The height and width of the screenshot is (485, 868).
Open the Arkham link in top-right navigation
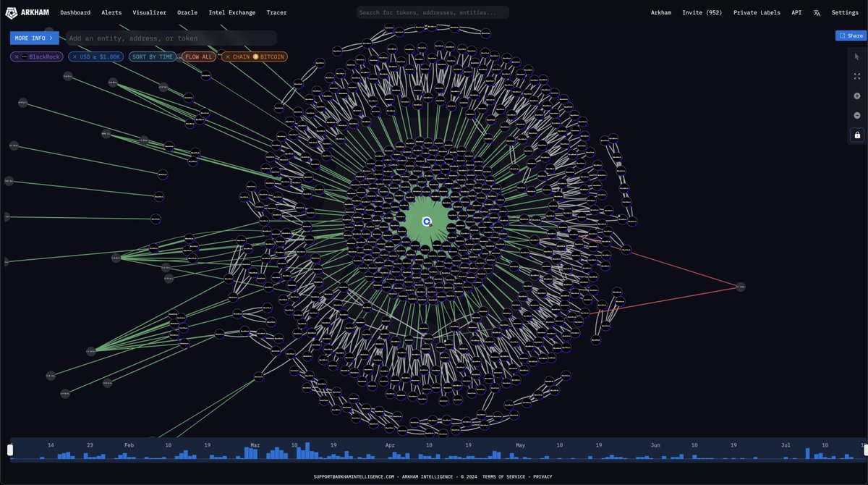click(x=661, y=12)
